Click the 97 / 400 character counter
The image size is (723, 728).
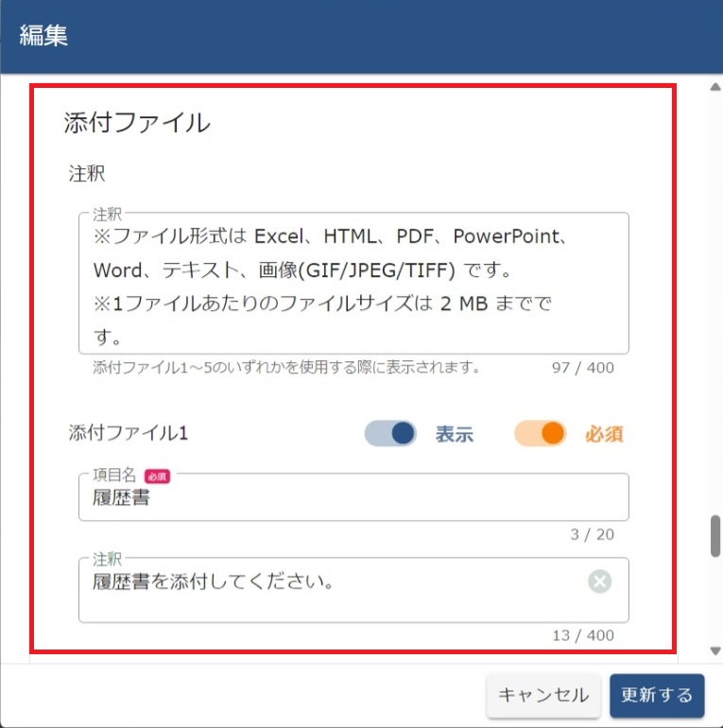point(582,367)
